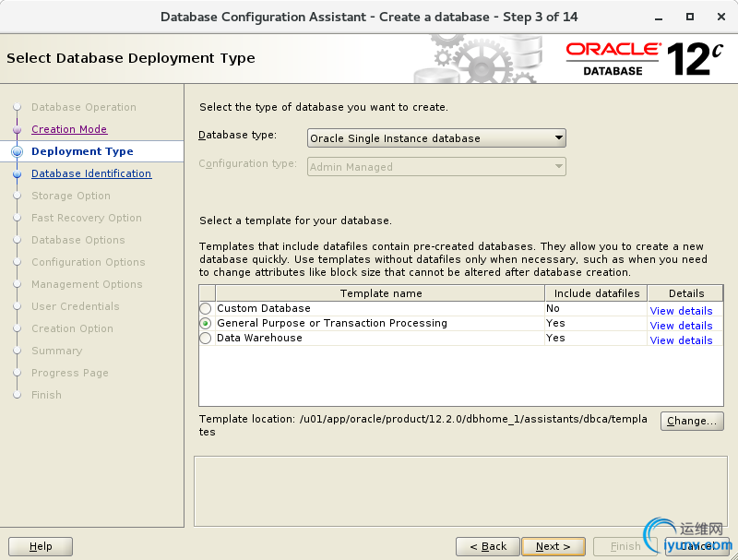Viewport: 738px width, 560px height.
Task: Click the Progress Page step
Action: (x=70, y=373)
